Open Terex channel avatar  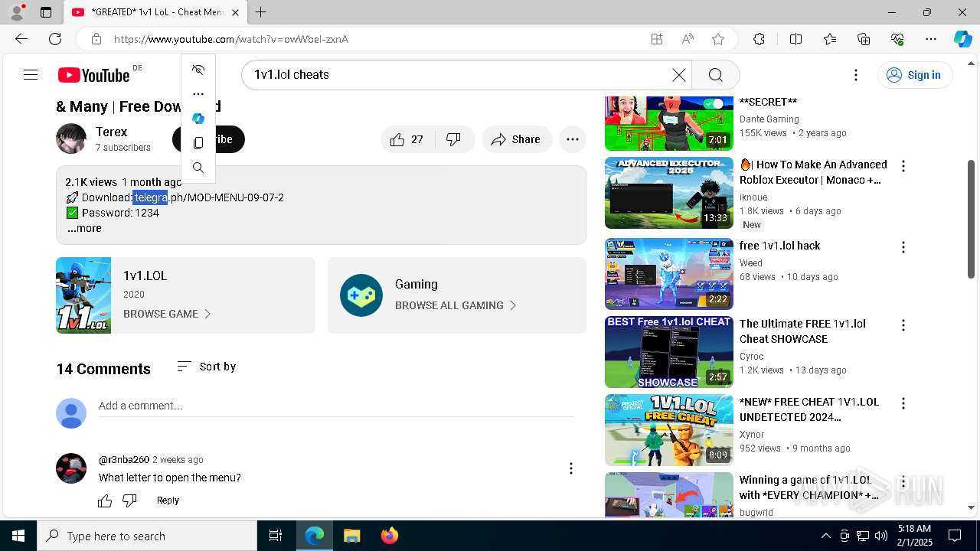coord(71,139)
